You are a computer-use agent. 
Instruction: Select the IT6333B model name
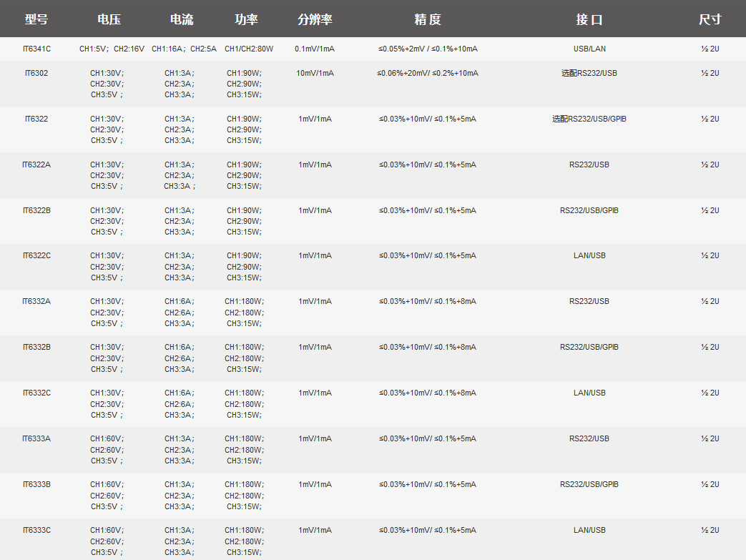pos(36,484)
